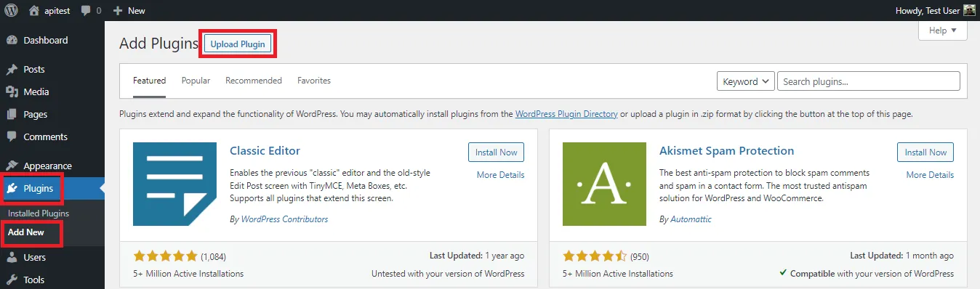Click the Pages icon in sidebar

pos(12,115)
